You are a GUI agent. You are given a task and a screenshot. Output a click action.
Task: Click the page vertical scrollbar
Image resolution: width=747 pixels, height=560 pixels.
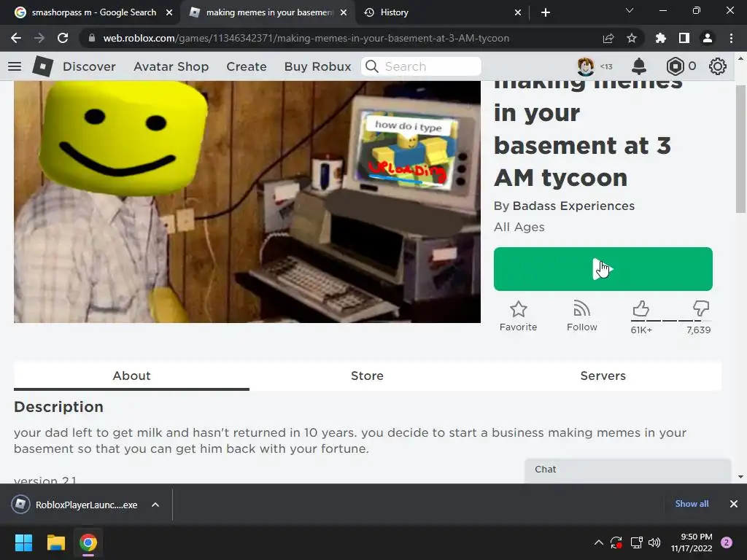coord(740,149)
